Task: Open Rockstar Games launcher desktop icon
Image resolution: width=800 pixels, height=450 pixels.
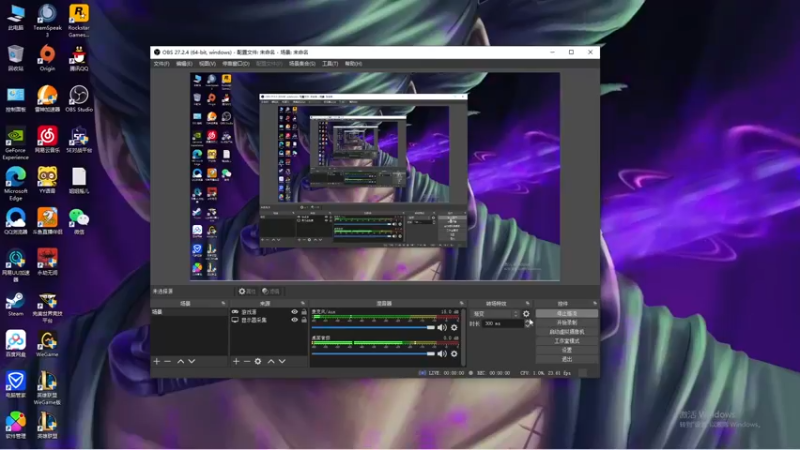Action: pos(79,20)
